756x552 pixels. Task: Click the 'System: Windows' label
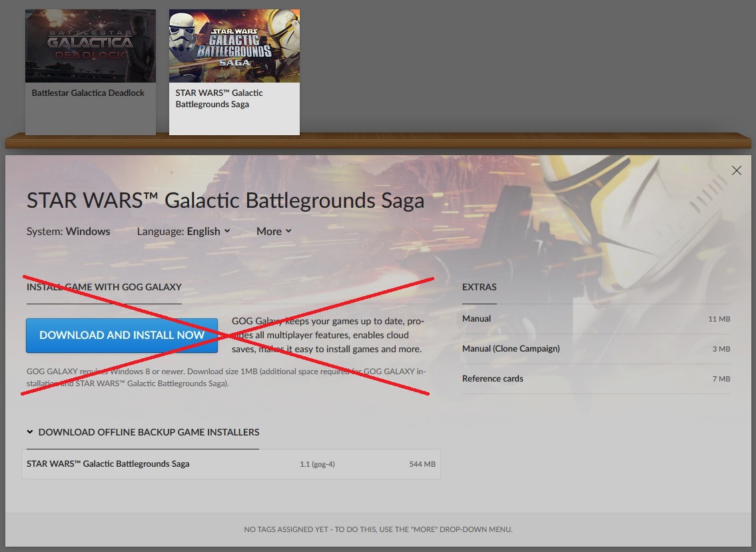[69, 232]
